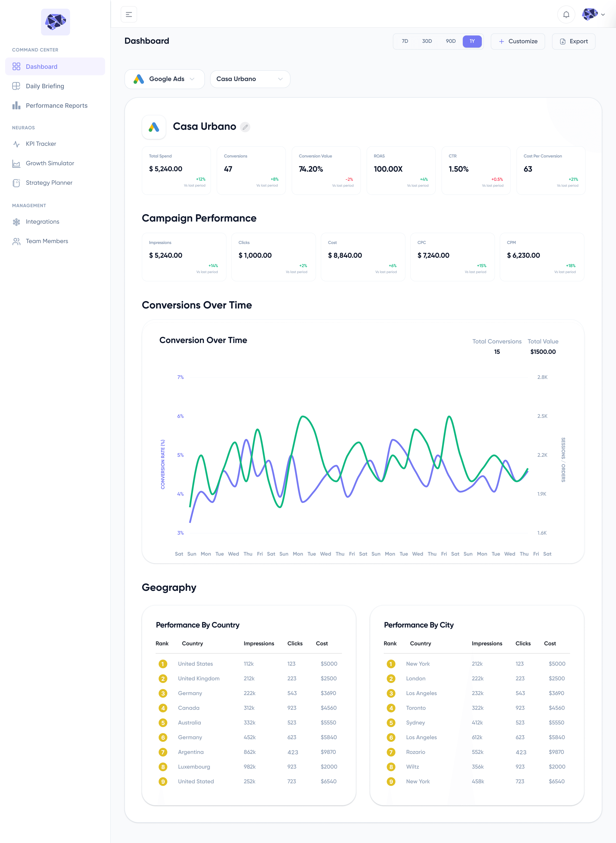
Task: Click the Total Spend metric card
Action: tap(176, 170)
